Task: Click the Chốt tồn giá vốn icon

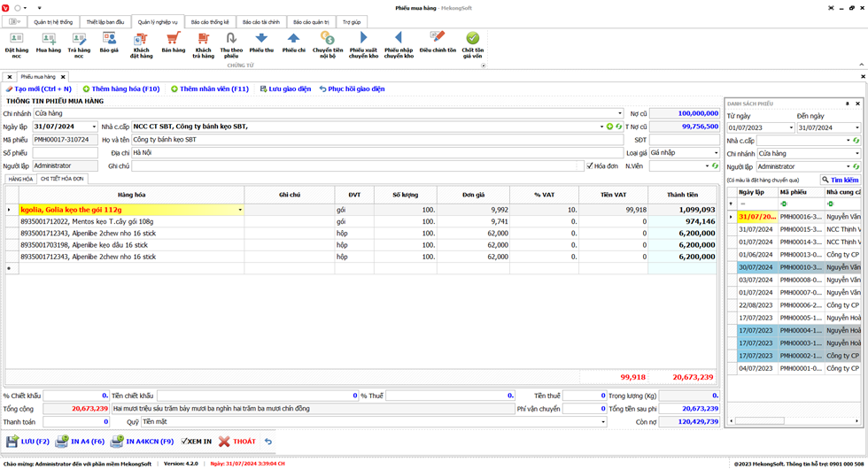Action: [x=473, y=40]
